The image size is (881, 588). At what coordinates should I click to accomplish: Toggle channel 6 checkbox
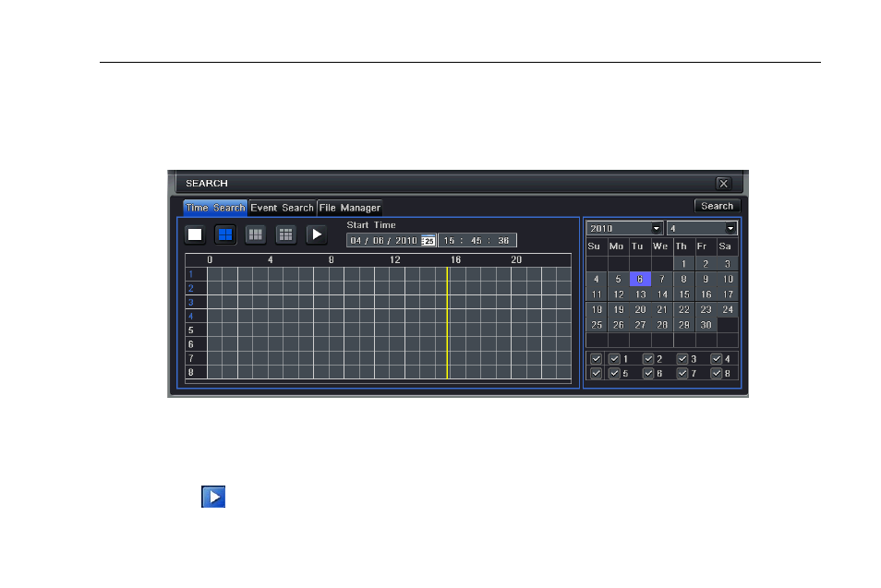(x=648, y=373)
